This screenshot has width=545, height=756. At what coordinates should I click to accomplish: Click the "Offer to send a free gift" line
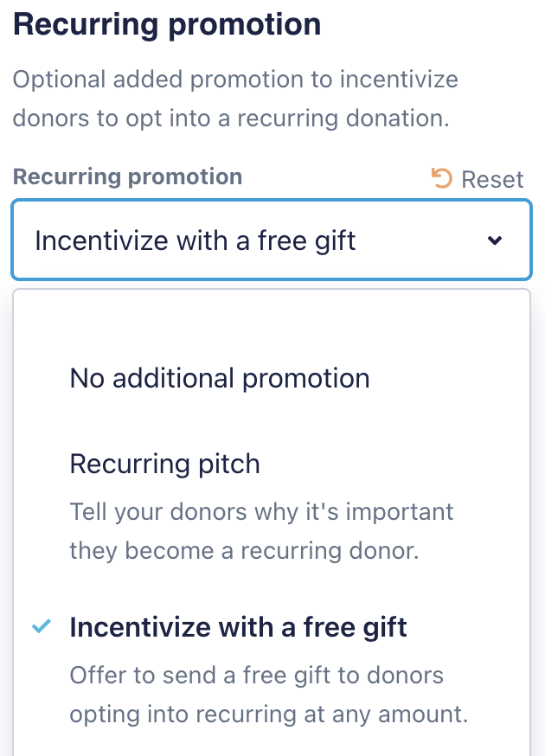pyautogui.click(x=256, y=675)
